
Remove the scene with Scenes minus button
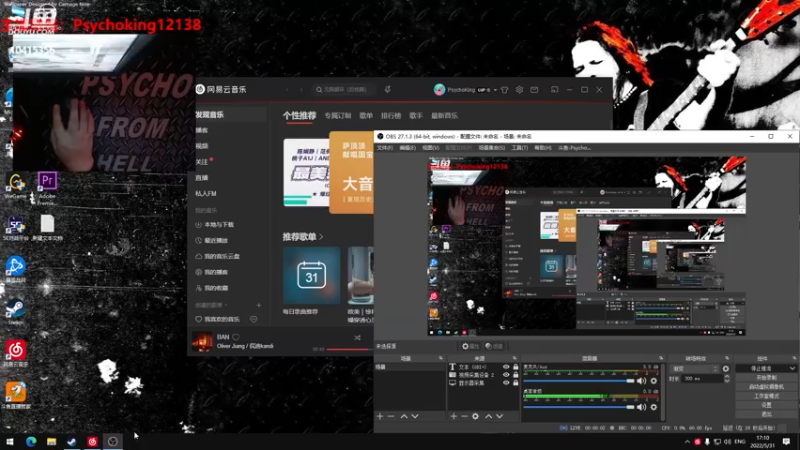pos(391,416)
